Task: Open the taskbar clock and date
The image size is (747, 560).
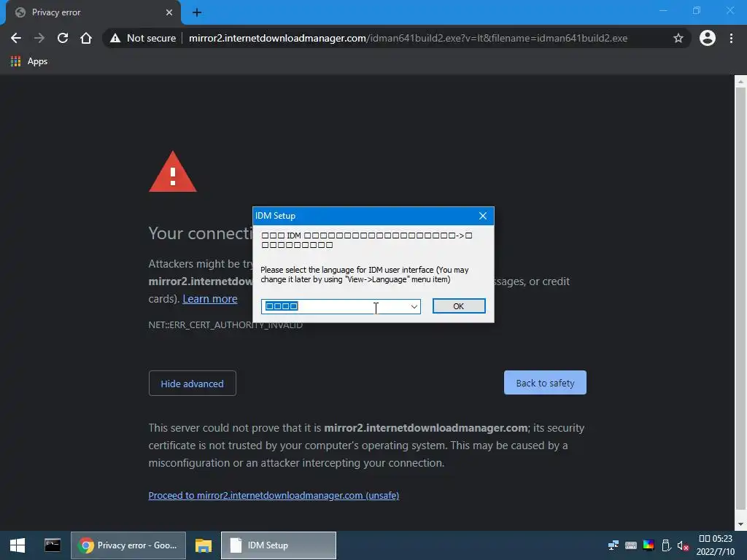Action: click(716, 545)
